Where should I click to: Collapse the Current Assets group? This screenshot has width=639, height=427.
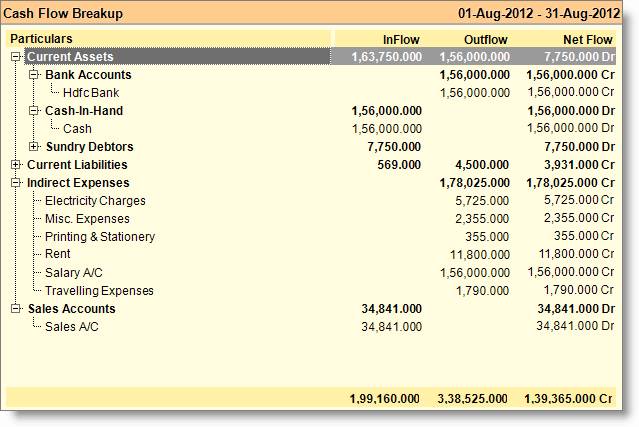pos(15,57)
